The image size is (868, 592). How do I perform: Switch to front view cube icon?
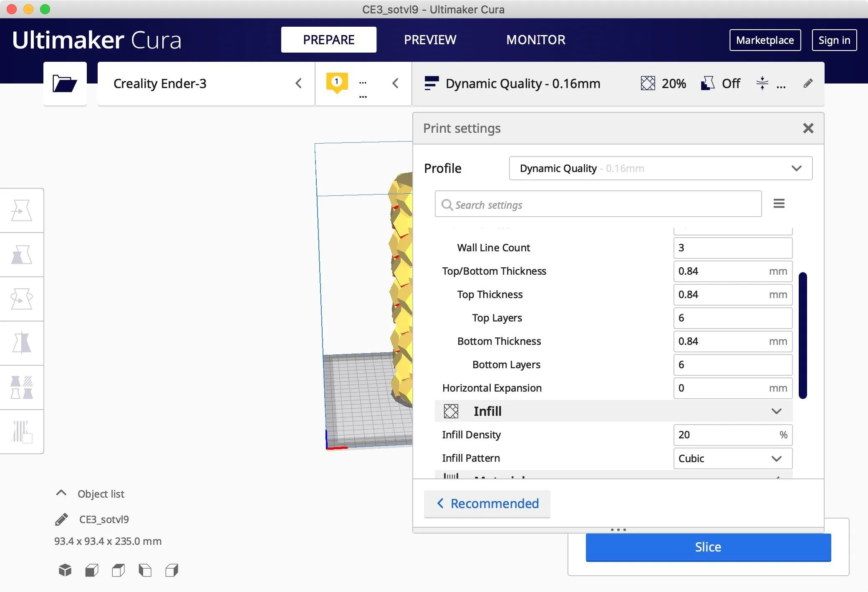[92, 570]
